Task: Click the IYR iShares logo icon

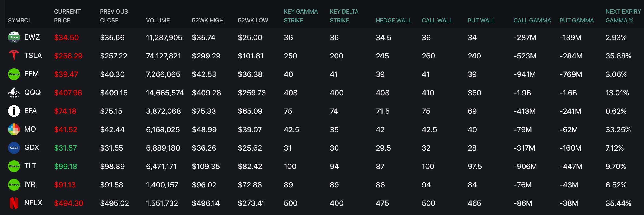Action: click(x=14, y=185)
